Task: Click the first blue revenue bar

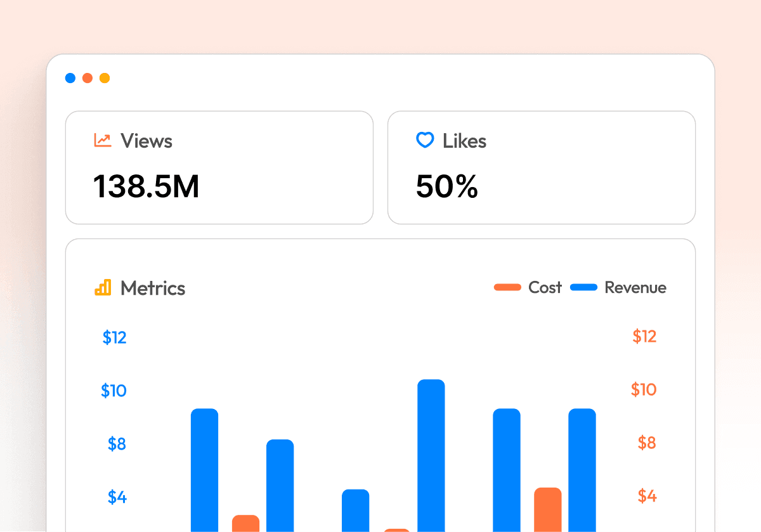Action: click(204, 469)
